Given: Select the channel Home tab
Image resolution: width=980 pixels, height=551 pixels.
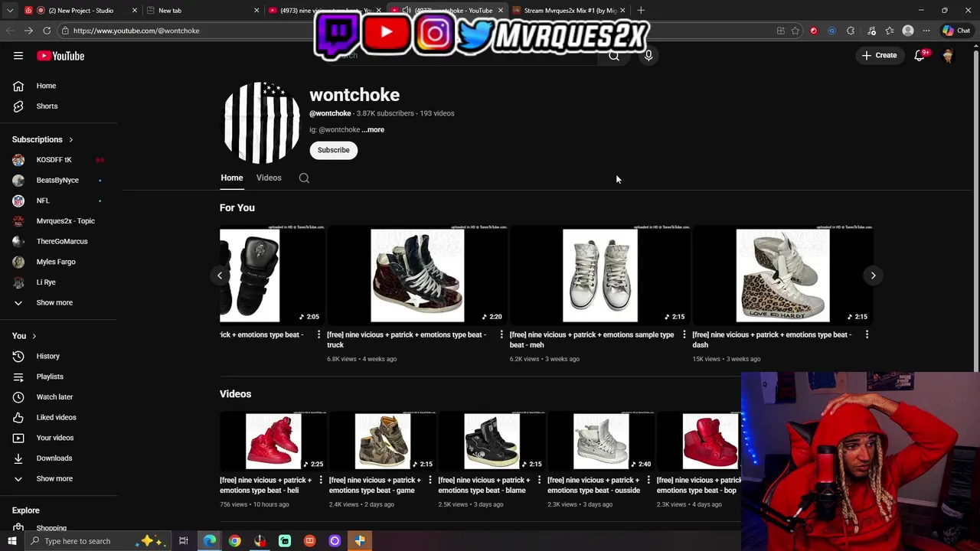Looking at the screenshot, I should [x=232, y=178].
